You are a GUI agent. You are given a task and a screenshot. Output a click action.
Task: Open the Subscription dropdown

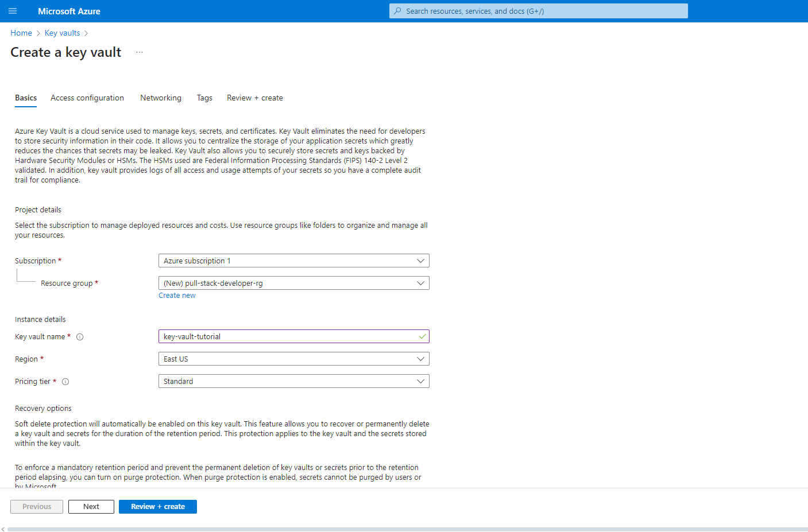tap(293, 261)
